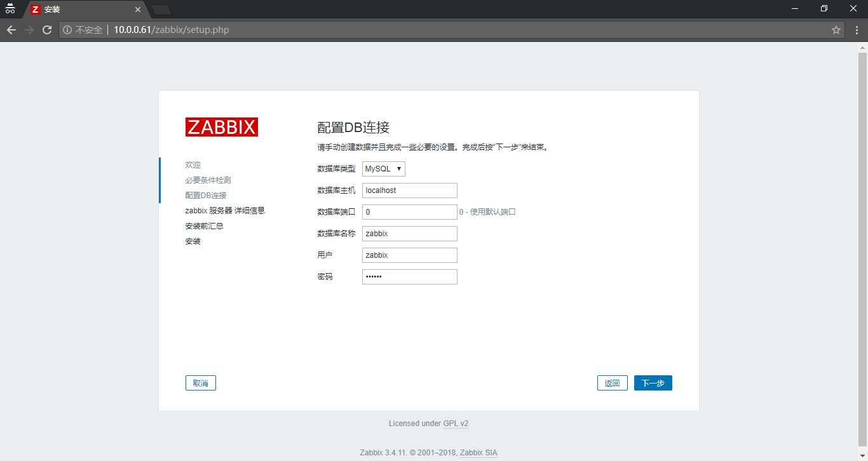
Task: Click the 不安全 security warning text
Action: [x=89, y=30]
